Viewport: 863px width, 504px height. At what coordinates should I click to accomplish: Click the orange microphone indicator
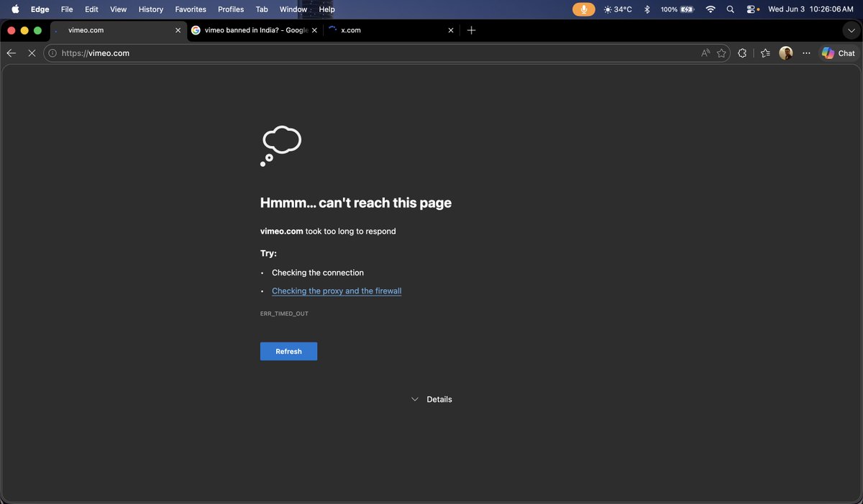click(x=583, y=9)
